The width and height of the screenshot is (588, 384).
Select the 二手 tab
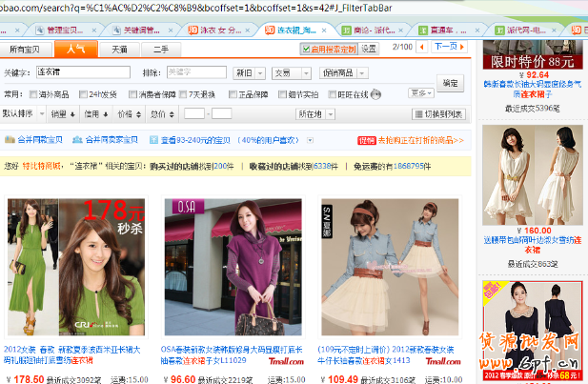point(161,48)
